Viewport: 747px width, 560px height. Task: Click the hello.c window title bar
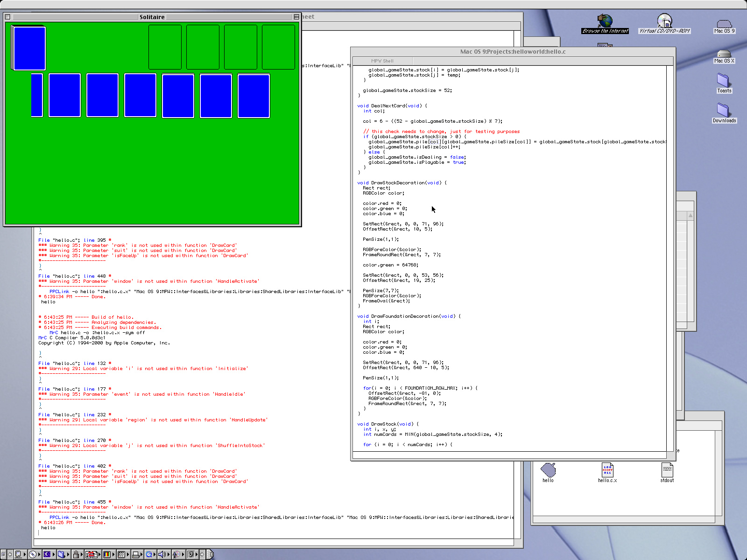(x=513, y=51)
